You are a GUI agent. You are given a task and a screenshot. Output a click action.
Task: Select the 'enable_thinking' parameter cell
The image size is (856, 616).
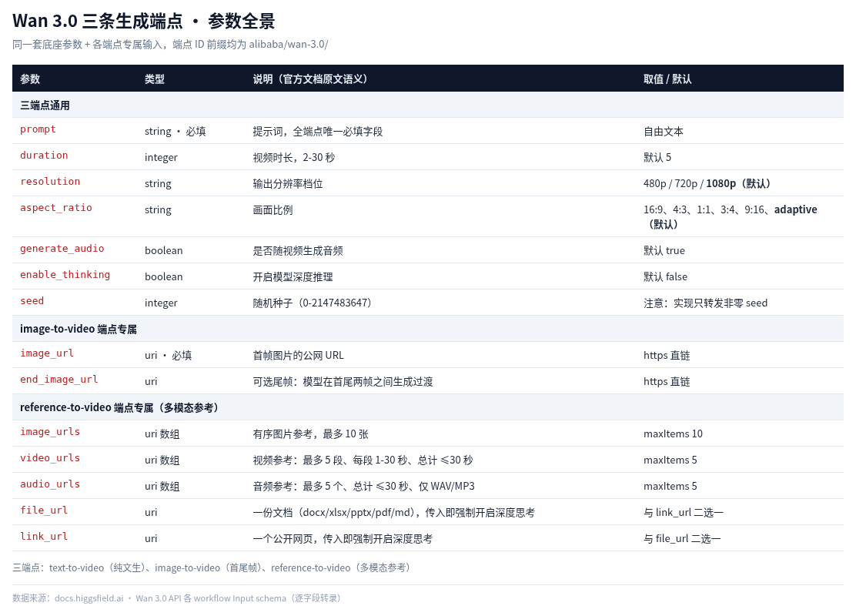click(x=75, y=276)
